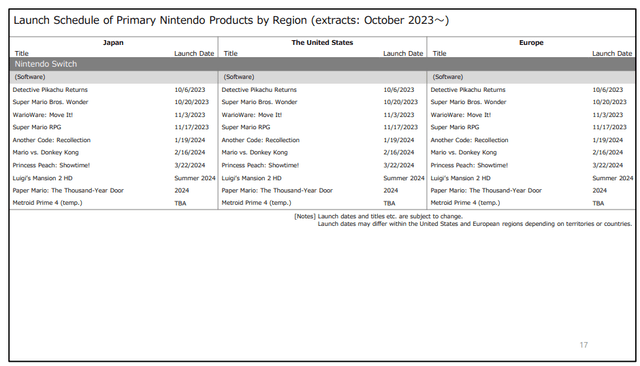Click the 10/6/2023 date in Japan column
The width and height of the screenshot is (640, 366).
coord(190,90)
